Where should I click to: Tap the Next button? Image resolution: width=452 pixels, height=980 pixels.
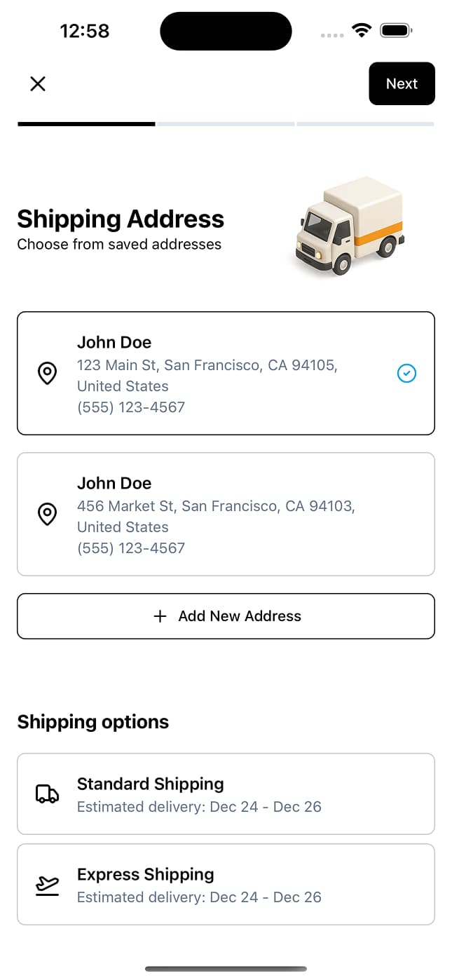(x=402, y=83)
